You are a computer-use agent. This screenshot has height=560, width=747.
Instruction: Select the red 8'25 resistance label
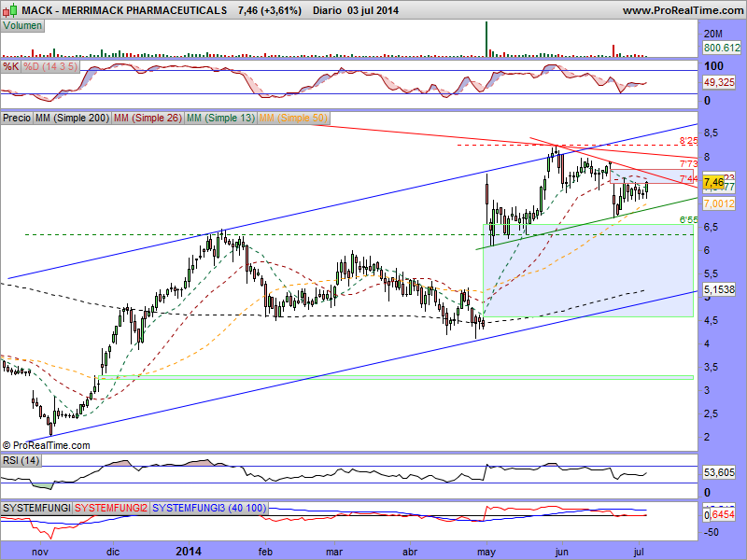click(688, 141)
